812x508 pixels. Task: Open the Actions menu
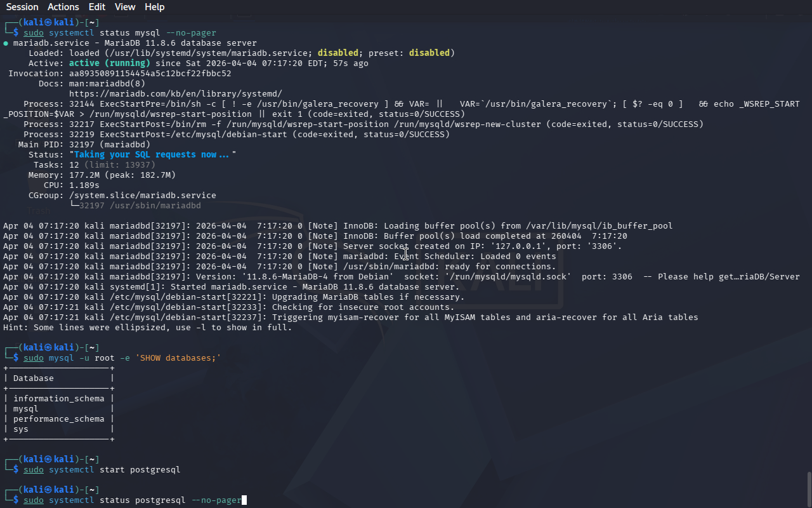tap(63, 7)
